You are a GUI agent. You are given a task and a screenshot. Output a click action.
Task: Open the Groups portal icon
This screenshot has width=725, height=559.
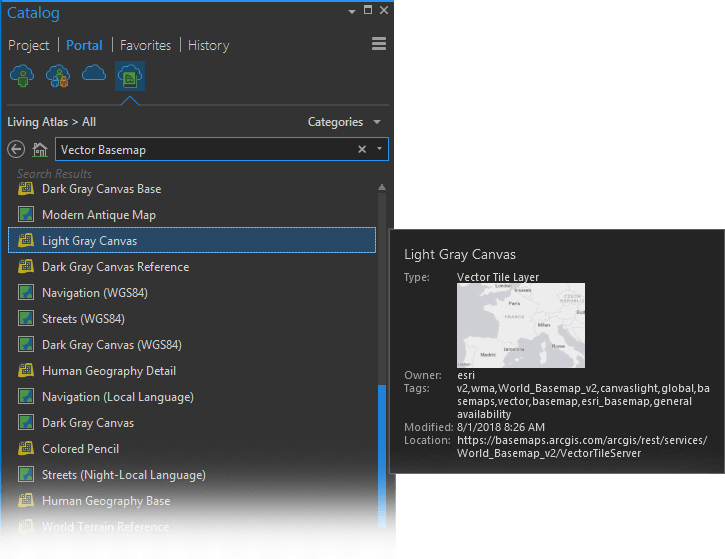pyautogui.click(x=58, y=75)
